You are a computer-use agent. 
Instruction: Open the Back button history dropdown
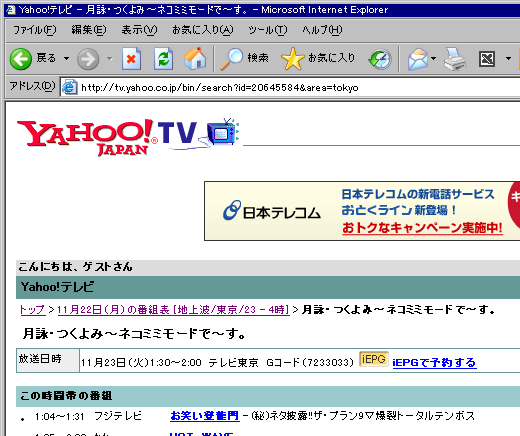point(67,59)
